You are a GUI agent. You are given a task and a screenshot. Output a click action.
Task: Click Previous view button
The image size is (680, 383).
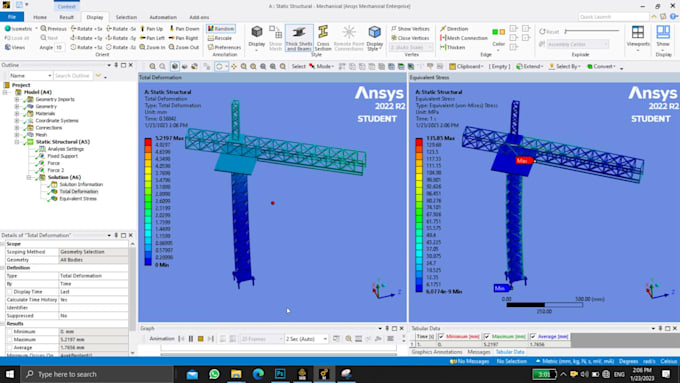(53, 29)
